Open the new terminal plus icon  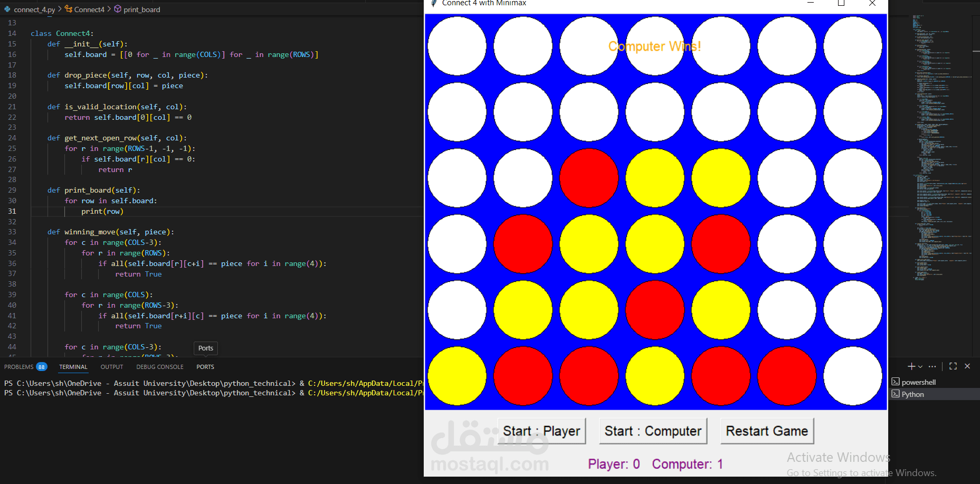point(911,366)
